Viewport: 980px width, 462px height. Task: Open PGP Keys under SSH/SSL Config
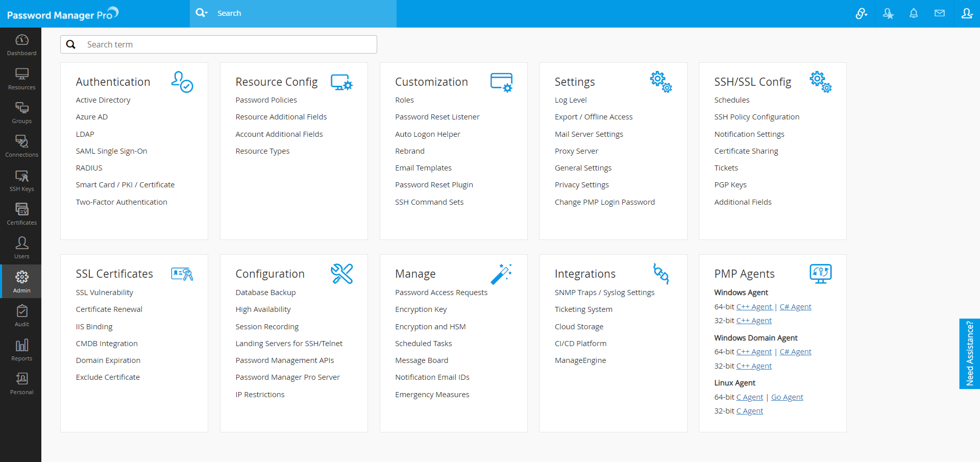tap(730, 185)
